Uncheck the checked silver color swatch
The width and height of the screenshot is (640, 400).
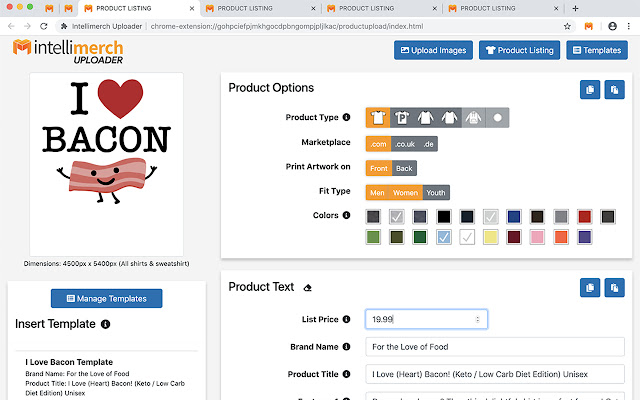point(491,217)
